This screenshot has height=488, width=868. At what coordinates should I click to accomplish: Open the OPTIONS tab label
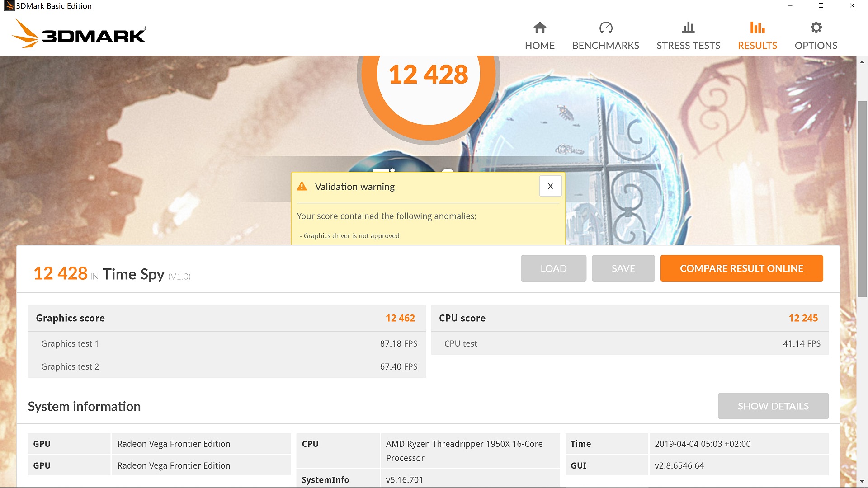click(x=816, y=46)
